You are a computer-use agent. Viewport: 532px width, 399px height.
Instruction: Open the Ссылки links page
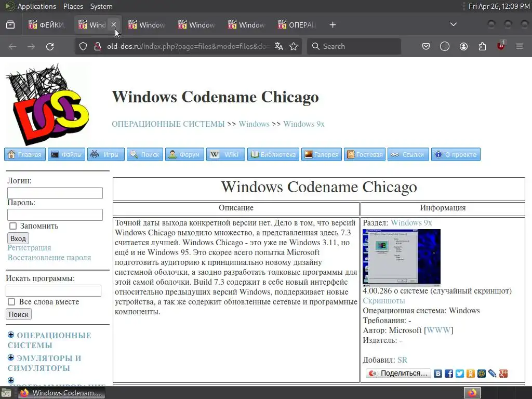408,154
